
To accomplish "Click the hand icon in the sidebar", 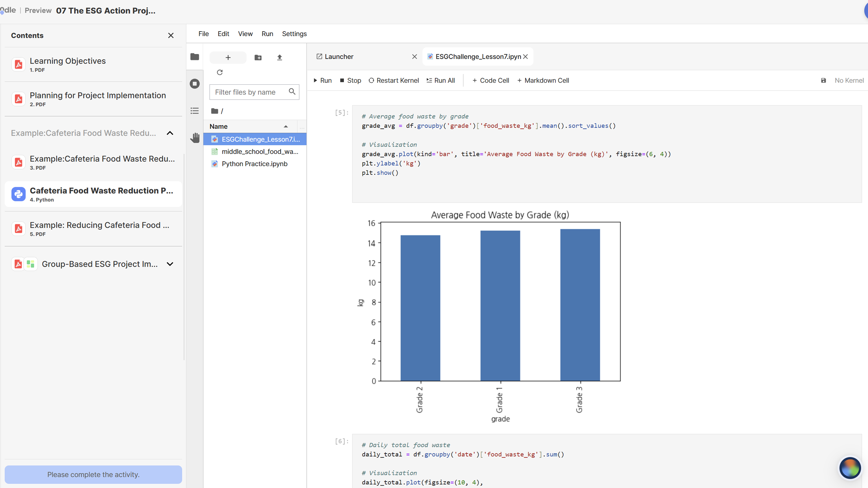I will 194,138.
